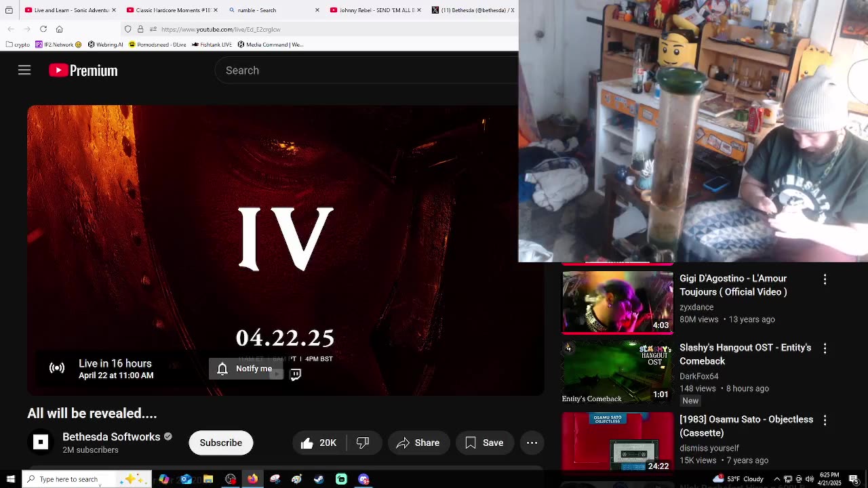Dislike the Bethesda livestream video
The height and width of the screenshot is (488, 868).
(x=363, y=443)
